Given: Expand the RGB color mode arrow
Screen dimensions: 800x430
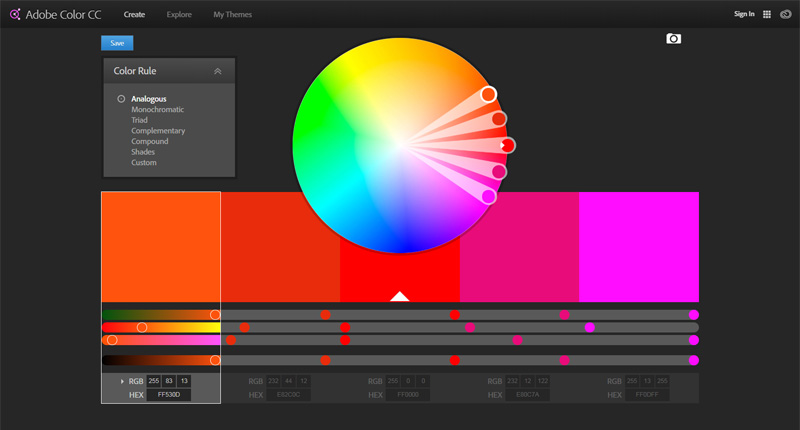Looking at the screenshot, I should click(122, 381).
